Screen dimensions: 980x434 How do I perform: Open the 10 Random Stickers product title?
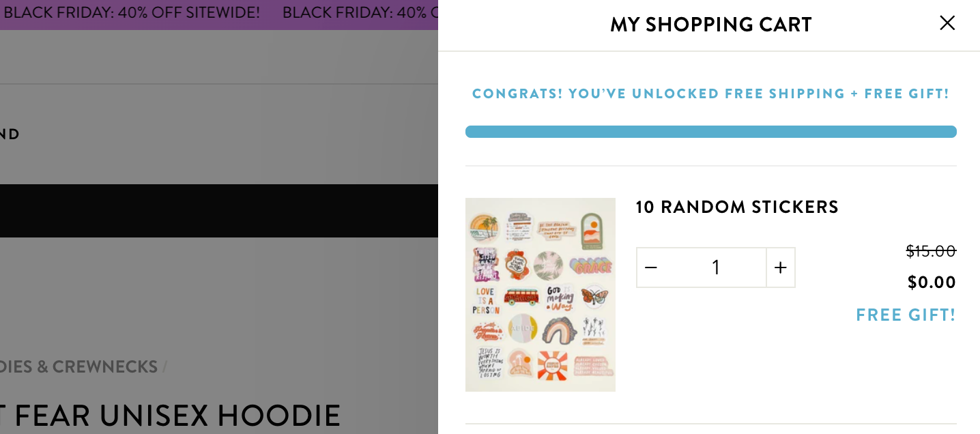737,207
